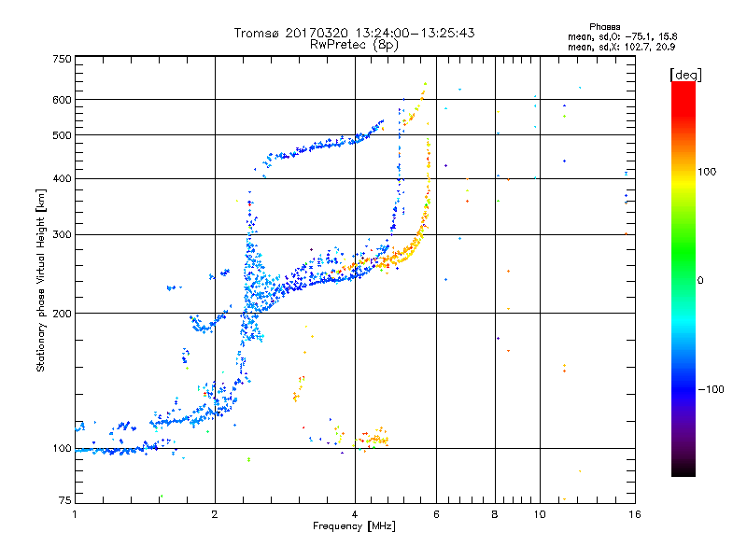Click the mean, sd,O phase value line

(x=622, y=37)
